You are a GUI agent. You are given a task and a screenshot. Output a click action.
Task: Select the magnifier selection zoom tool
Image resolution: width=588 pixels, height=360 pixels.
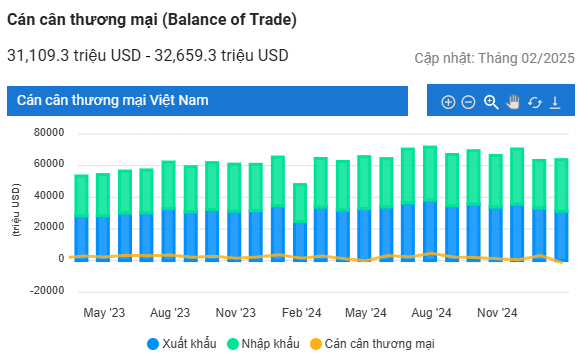coord(491,102)
